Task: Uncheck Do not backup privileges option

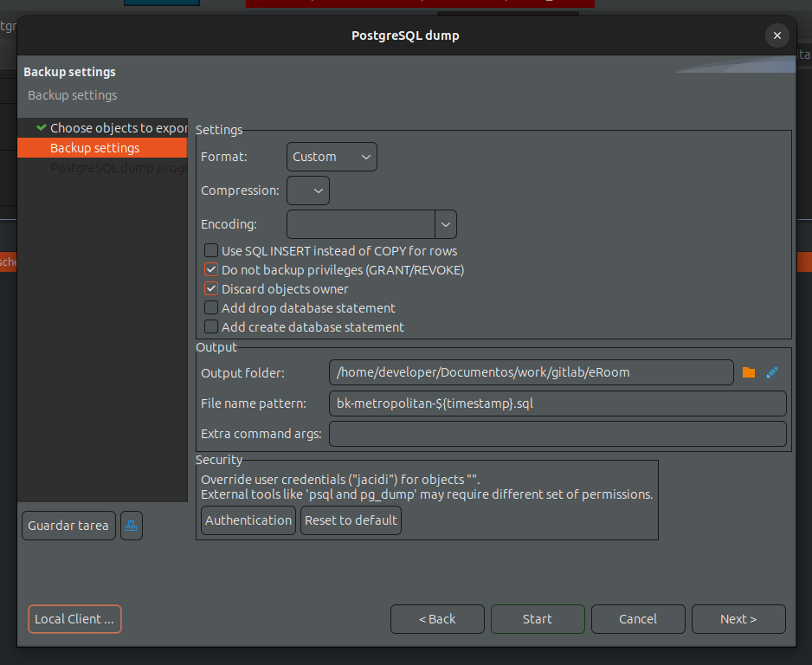Action: coord(211,270)
